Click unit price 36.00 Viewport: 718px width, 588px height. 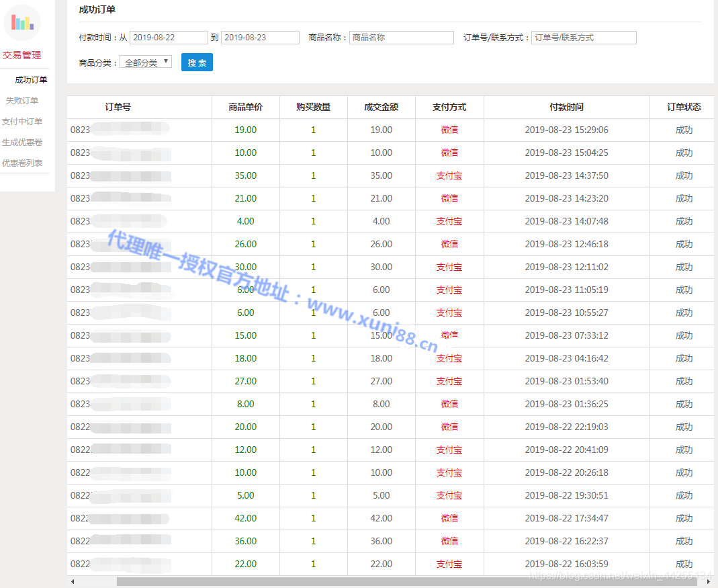(x=245, y=541)
